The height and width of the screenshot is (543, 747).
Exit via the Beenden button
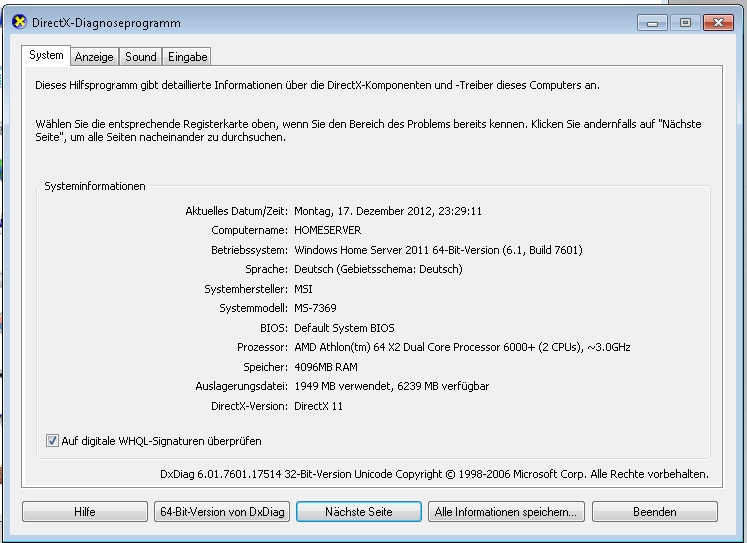point(655,512)
